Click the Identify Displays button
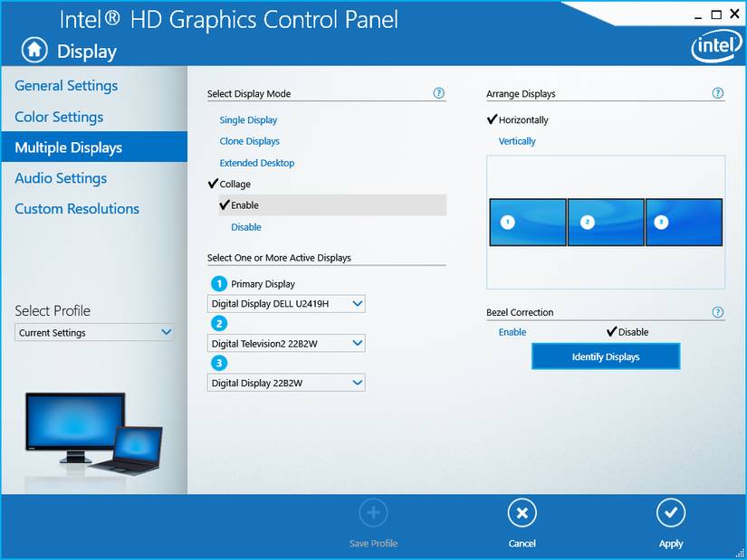This screenshot has height=560, width=747. tap(606, 356)
